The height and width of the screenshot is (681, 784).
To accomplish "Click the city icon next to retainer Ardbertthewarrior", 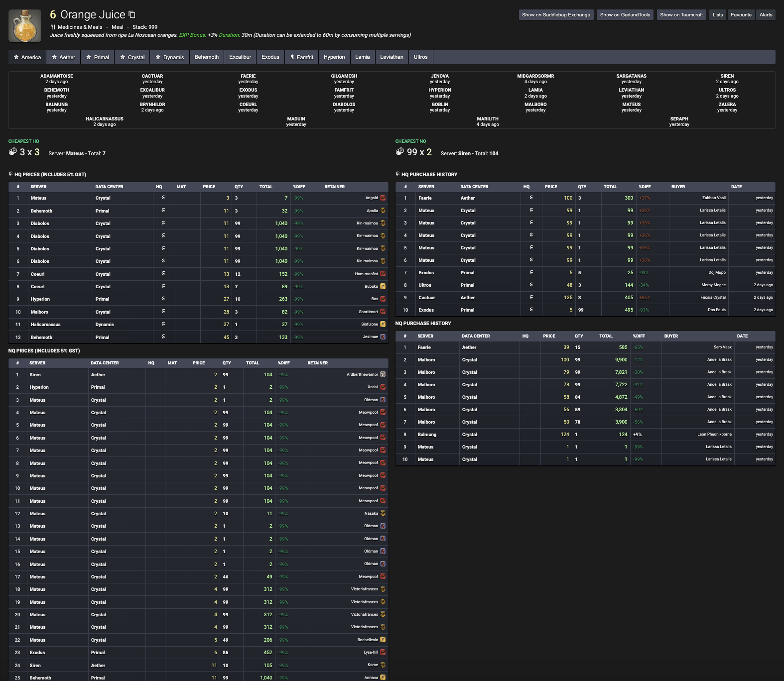I will 383,374.
